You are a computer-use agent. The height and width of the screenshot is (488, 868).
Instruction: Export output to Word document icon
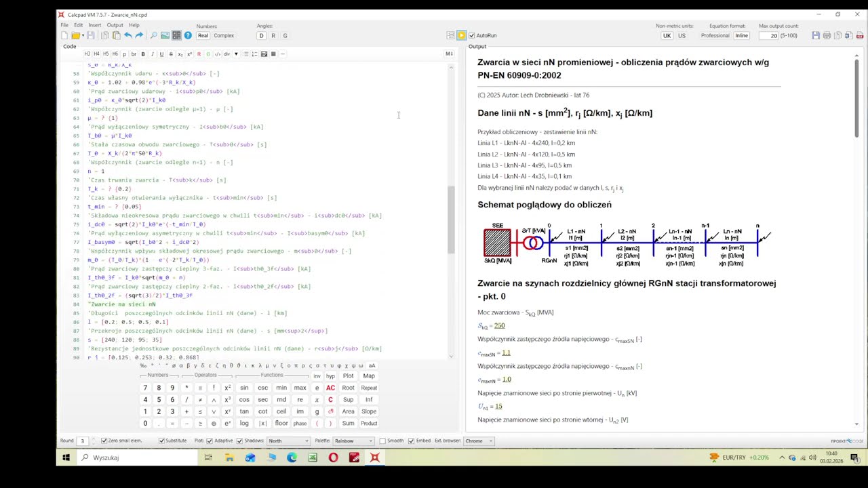click(849, 35)
